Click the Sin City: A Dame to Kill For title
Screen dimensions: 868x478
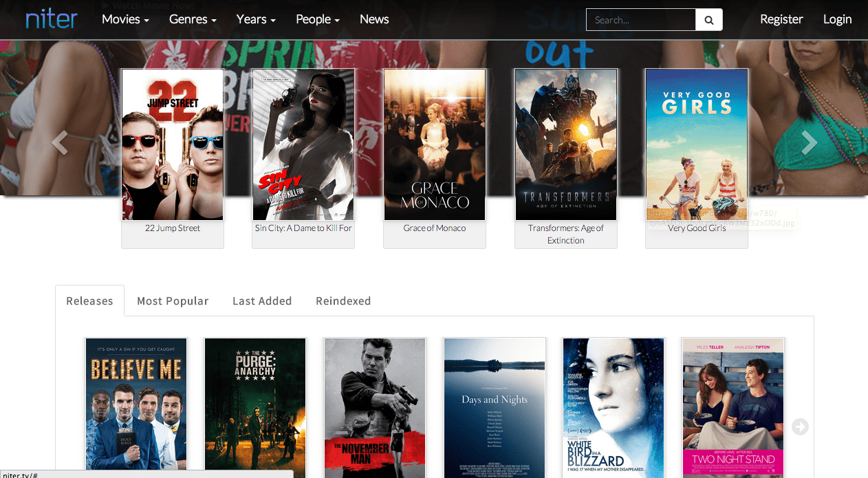click(x=303, y=228)
